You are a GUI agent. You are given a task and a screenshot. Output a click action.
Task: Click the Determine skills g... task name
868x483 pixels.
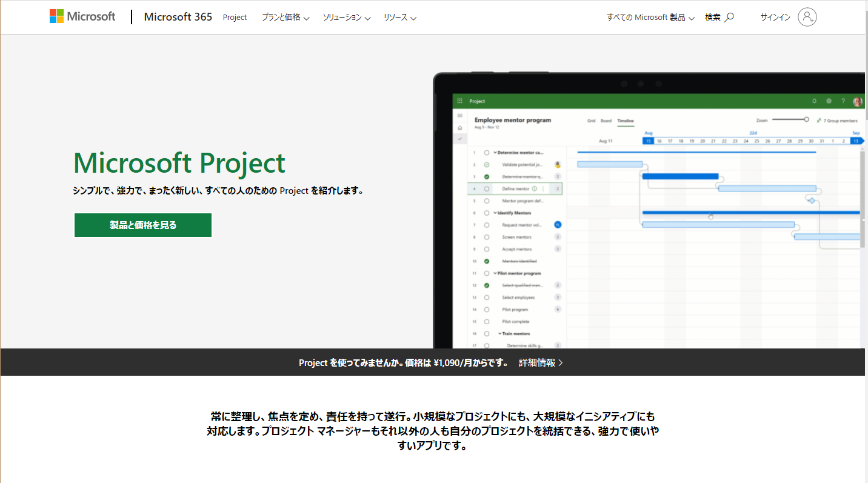coord(526,346)
